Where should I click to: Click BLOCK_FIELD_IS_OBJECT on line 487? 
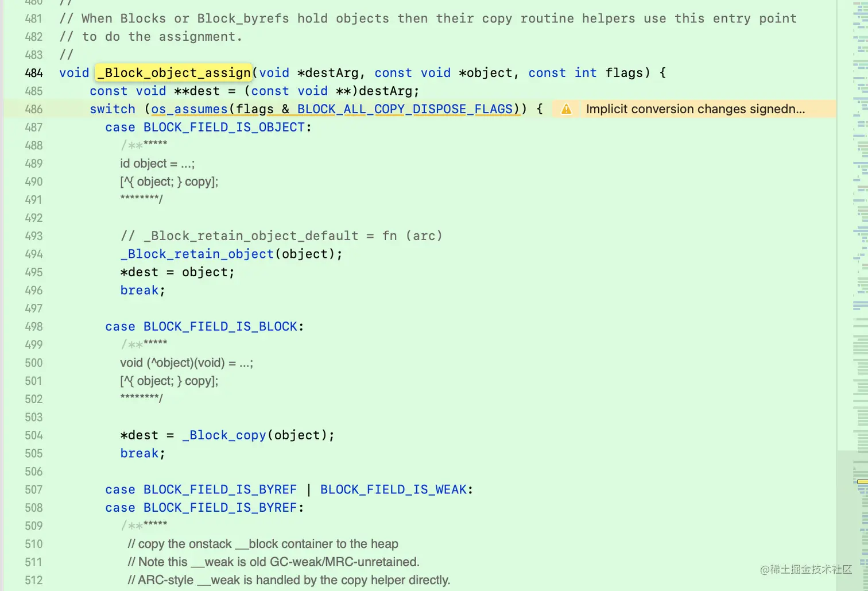point(224,127)
